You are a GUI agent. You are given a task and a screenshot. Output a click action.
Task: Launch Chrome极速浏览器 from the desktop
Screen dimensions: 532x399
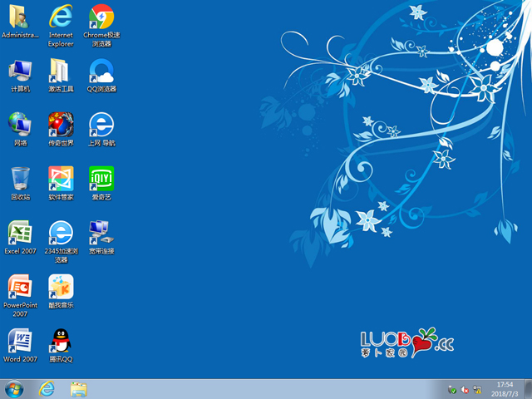101,17
